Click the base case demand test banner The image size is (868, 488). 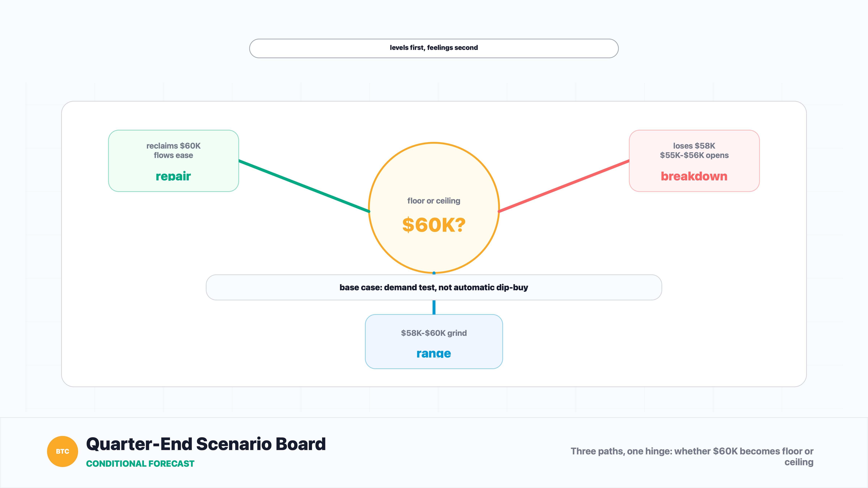tap(434, 287)
